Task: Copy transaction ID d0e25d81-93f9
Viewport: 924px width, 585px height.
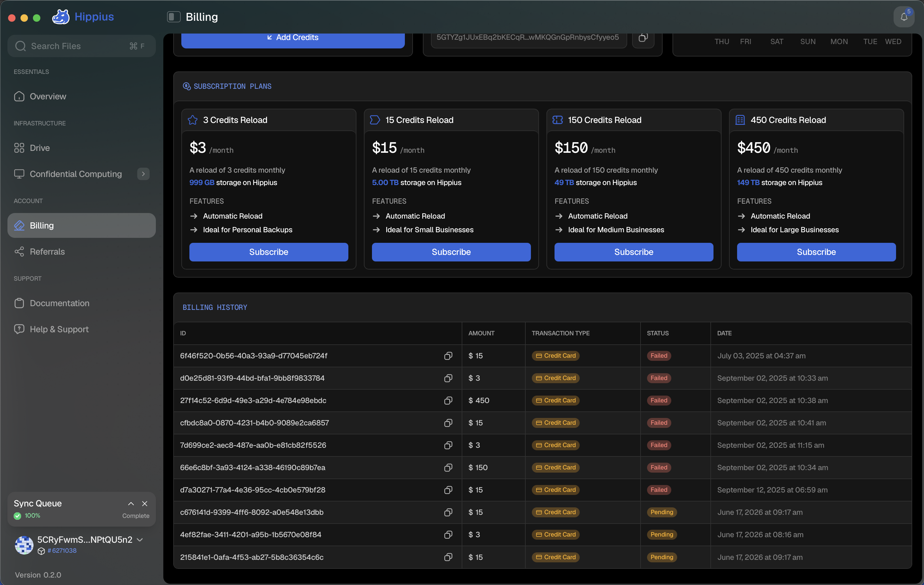Action: (448, 378)
